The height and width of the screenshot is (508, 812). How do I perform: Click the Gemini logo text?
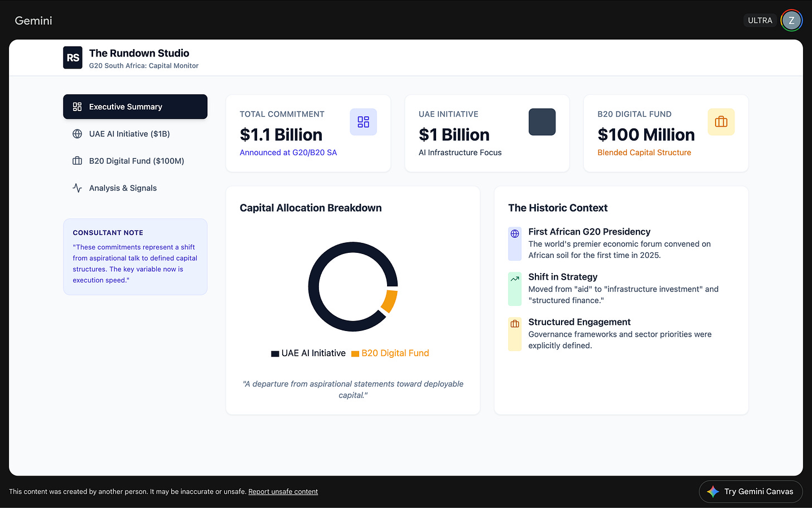[33, 21]
